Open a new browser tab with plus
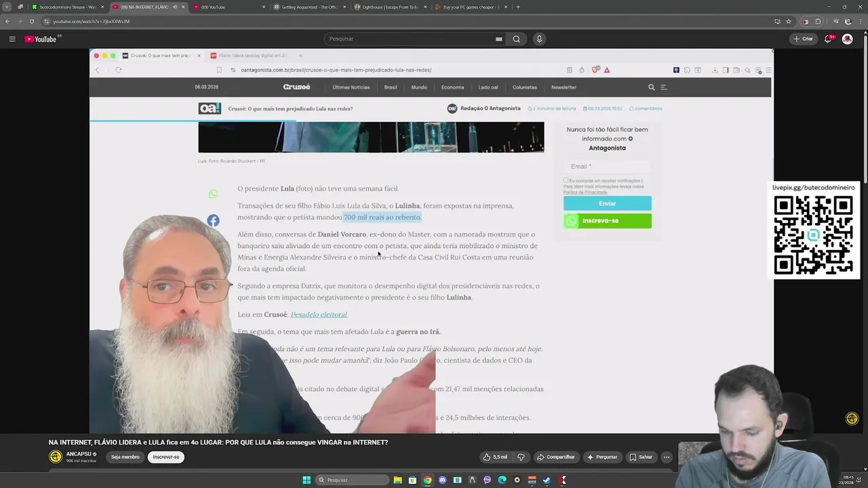Image resolution: width=868 pixels, height=488 pixels. (518, 7)
